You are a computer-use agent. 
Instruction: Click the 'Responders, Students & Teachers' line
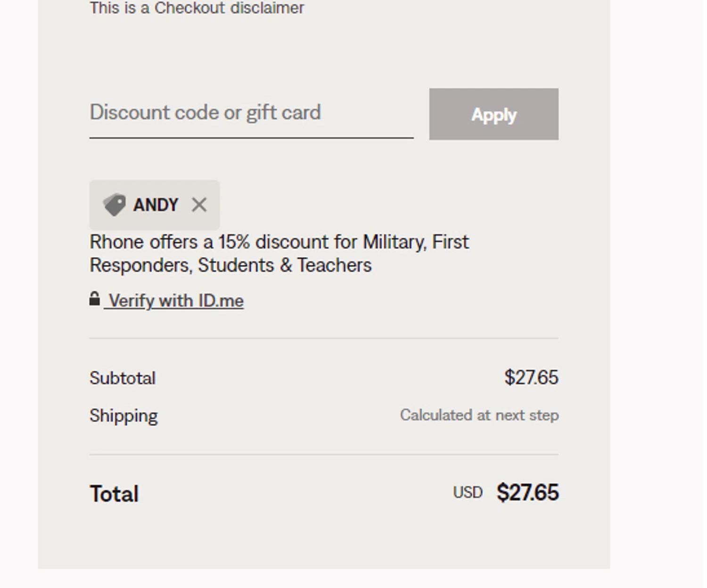point(230,265)
